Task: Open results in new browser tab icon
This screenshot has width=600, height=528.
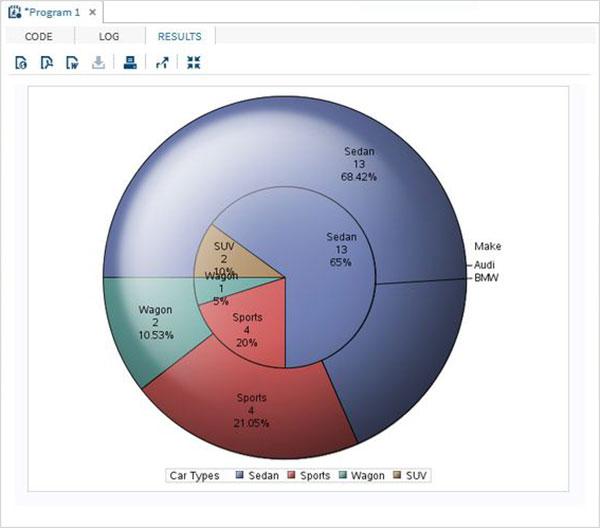Action: click(x=162, y=63)
